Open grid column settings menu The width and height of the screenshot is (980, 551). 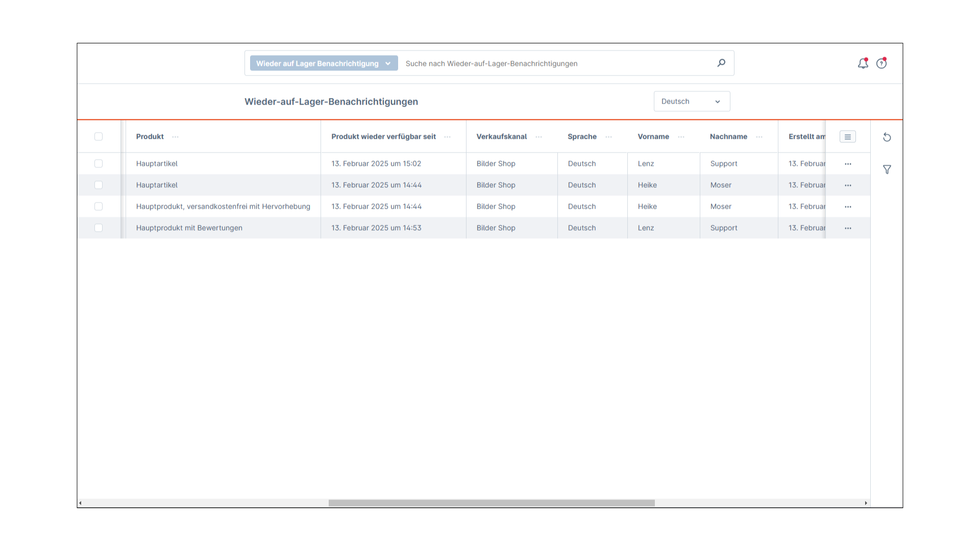[848, 137]
